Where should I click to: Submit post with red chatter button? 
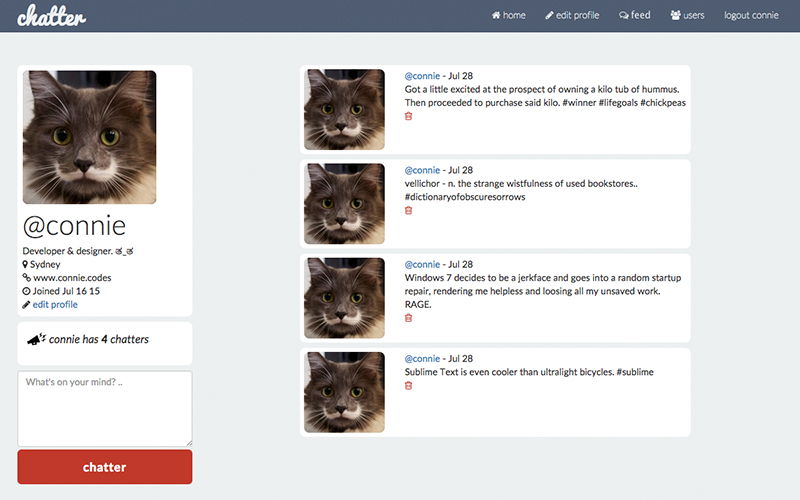pos(105,467)
